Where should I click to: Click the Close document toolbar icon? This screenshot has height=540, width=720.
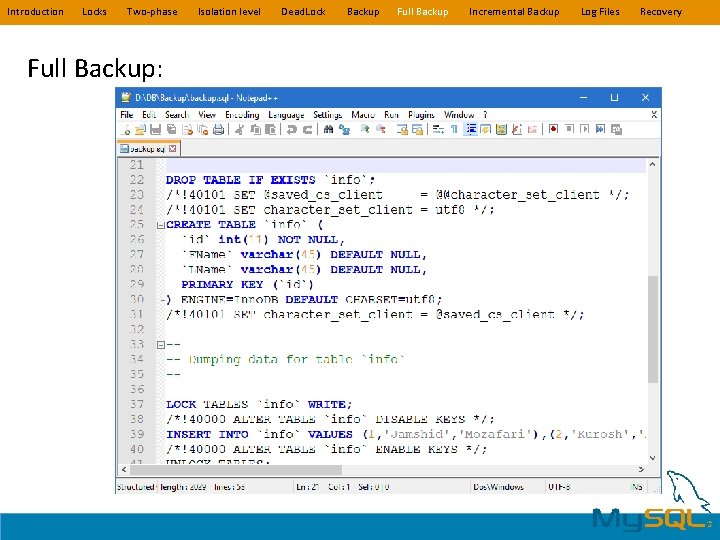188,129
